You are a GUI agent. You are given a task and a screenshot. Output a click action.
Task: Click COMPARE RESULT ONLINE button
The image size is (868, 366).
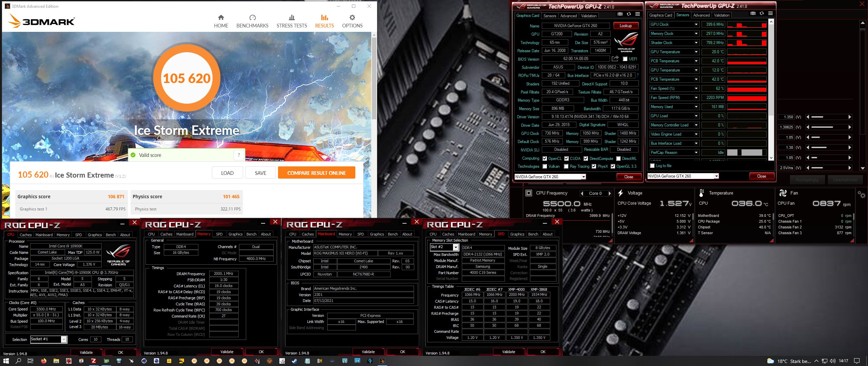317,173
